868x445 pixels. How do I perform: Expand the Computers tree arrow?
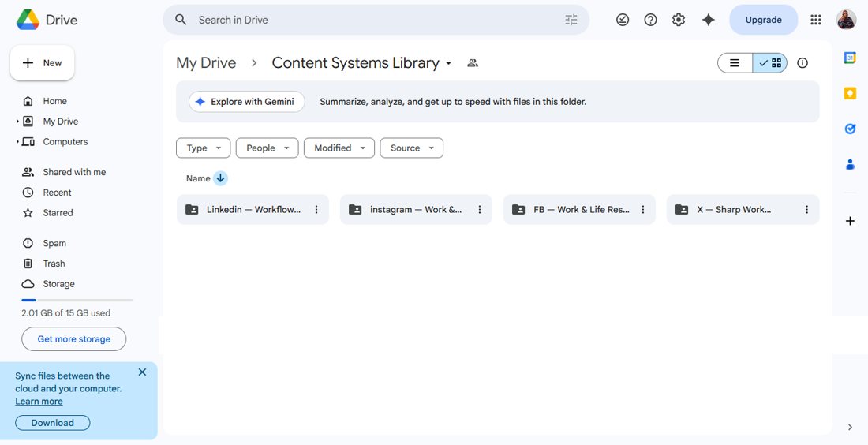[x=17, y=142]
